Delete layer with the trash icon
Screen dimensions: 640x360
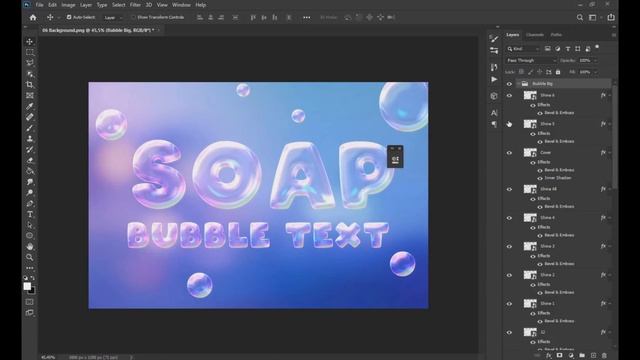[604, 356]
